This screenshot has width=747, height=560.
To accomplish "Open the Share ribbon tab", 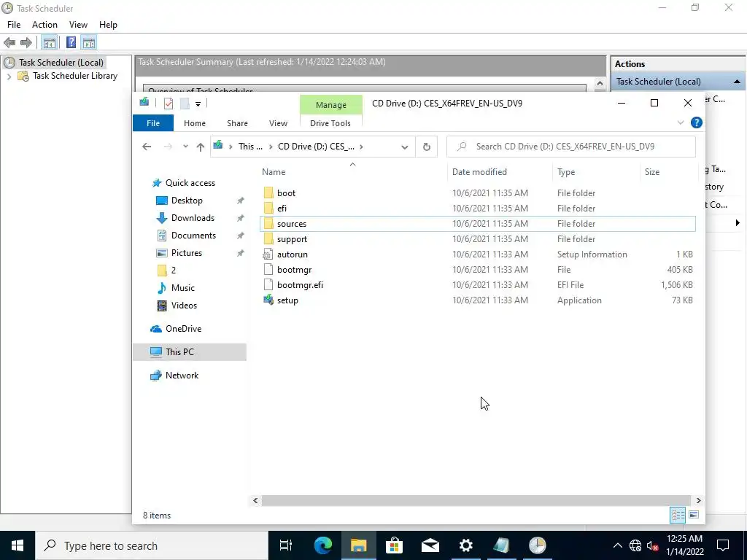I will point(237,122).
